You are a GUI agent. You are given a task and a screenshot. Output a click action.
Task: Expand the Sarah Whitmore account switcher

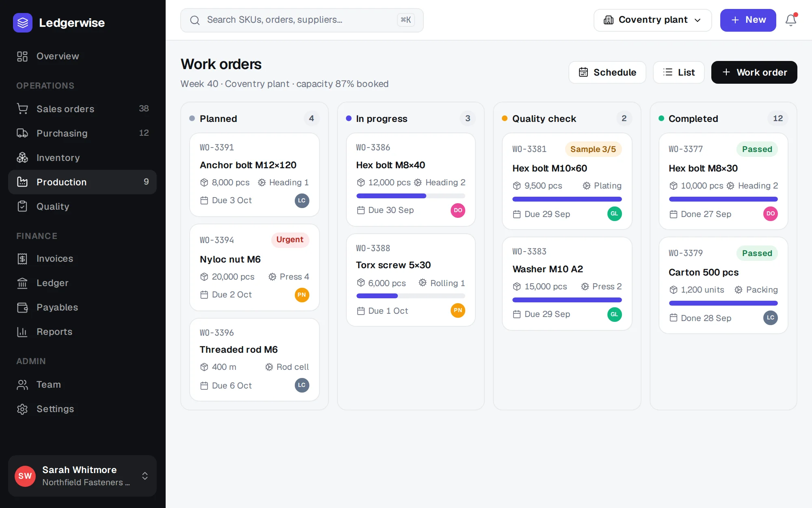click(x=82, y=475)
